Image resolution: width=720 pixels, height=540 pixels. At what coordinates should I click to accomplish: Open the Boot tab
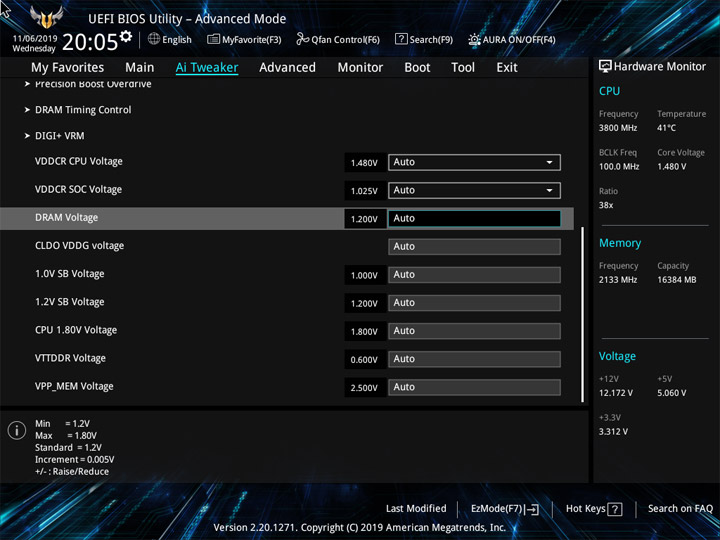(x=417, y=68)
